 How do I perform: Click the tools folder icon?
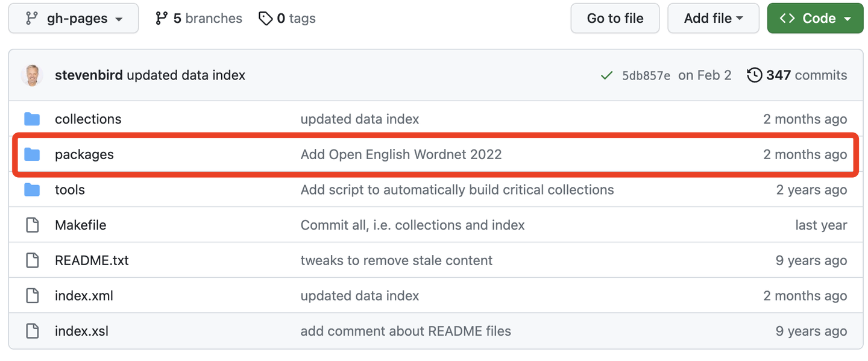tap(32, 190)
